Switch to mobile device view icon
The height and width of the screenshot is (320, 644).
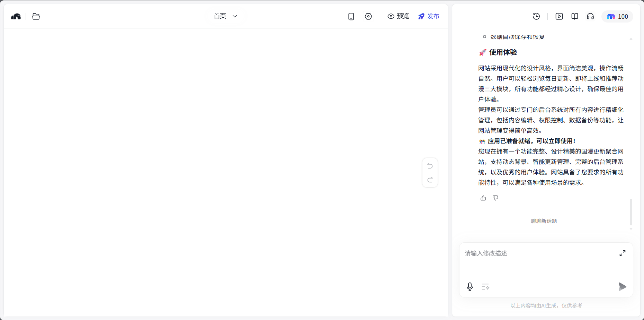tap(351, 16)
